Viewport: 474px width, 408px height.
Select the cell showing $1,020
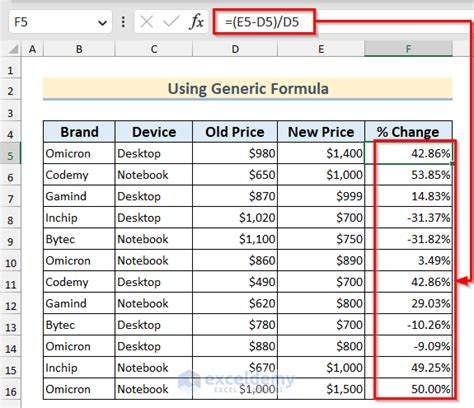pyautogui.click(x=235, y=218)
